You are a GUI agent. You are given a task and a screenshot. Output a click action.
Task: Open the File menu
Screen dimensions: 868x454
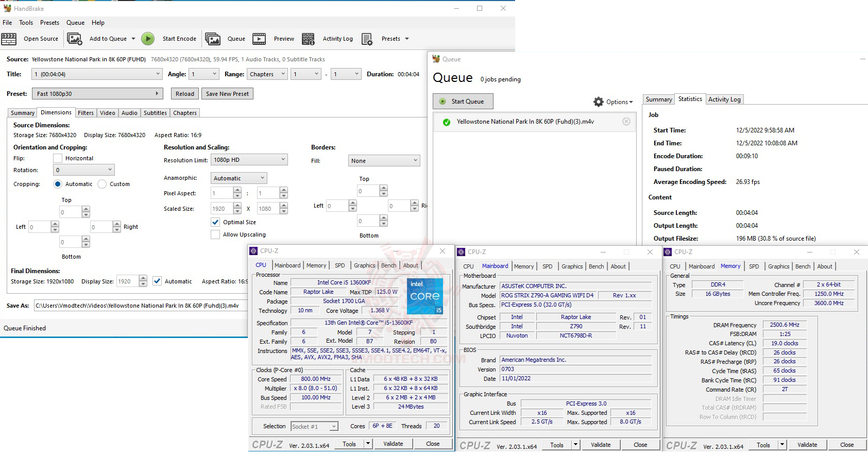click(7, 23)
